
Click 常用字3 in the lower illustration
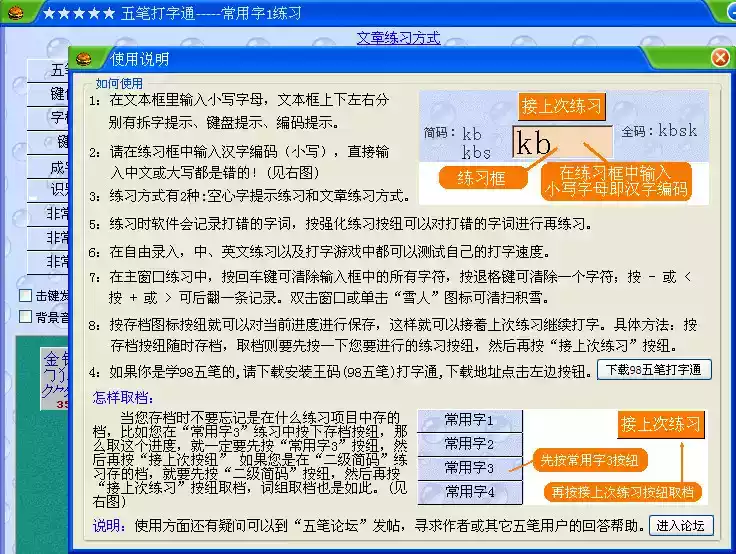(470, 468)
